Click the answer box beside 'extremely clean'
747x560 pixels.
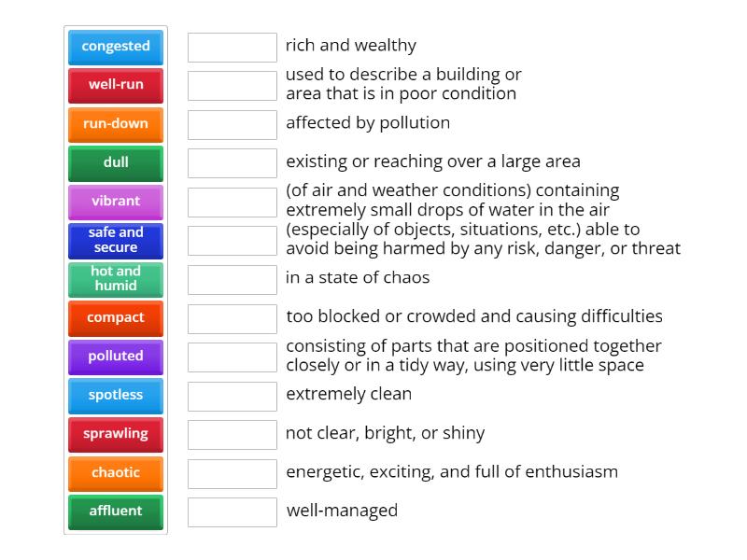232,394
